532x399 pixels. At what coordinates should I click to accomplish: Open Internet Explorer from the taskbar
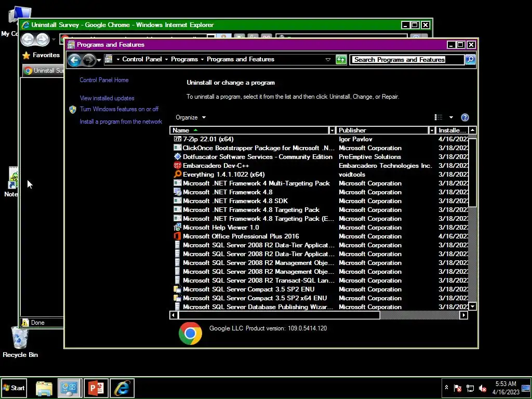coord(122,388)
